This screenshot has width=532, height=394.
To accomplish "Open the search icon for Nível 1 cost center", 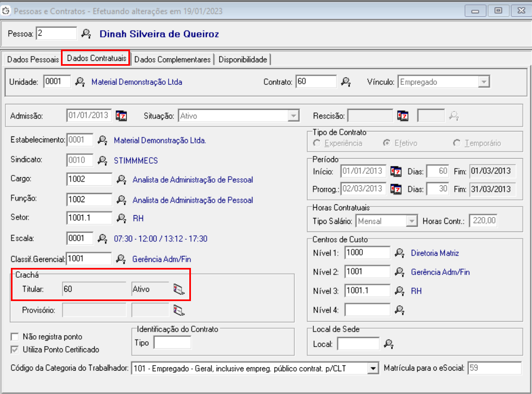I will (400, 253).
